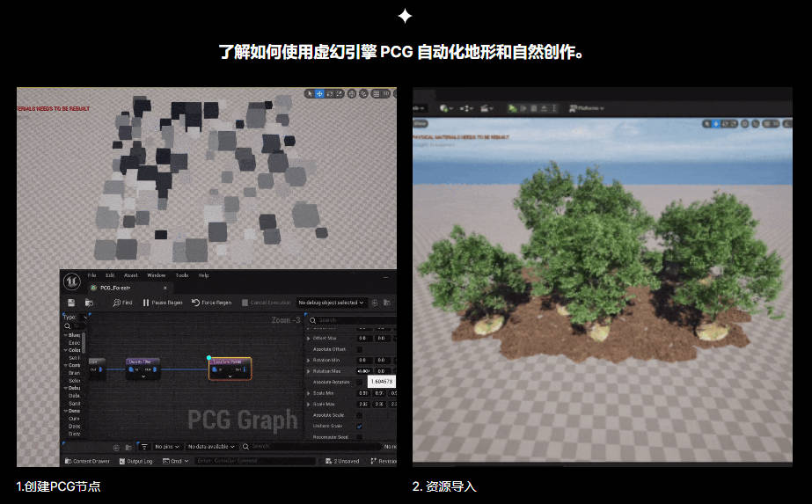Toggle grid snapping in the PCG viewport toolbar

[x=377, y=94]
